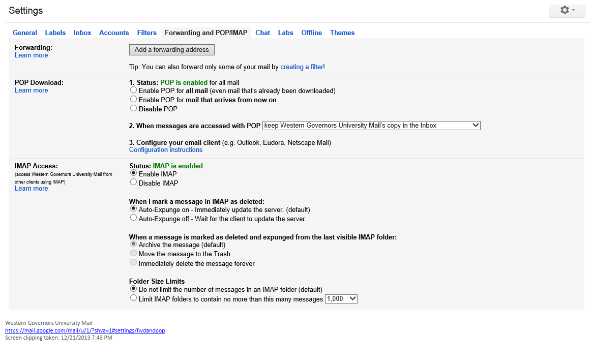The width and height of the screenshot is (591, 364).
Task: Enable POP for all mail
Action: click(133, 89)
